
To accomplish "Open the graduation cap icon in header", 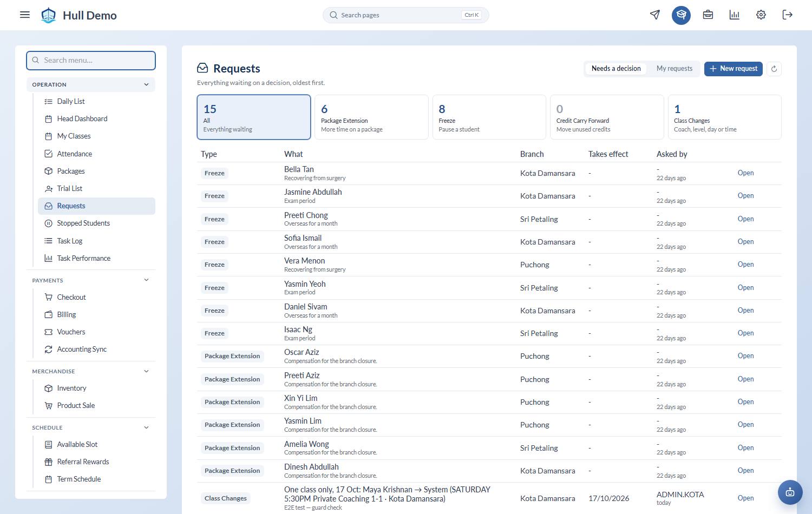I will coord(682,15).
